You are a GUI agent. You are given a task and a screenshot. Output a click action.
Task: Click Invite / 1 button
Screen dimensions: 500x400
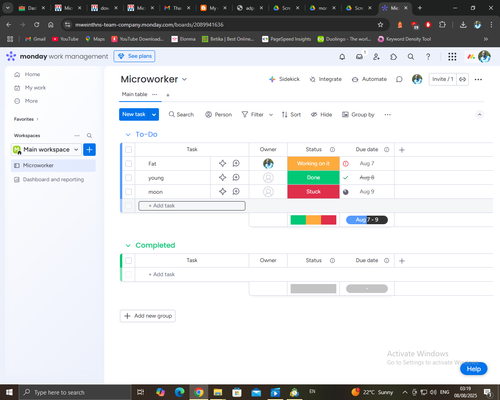[x=443, y=79]
